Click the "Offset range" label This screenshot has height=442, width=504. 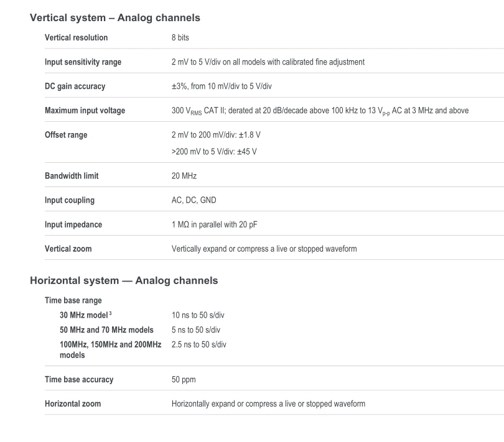[x=66, y=135]
